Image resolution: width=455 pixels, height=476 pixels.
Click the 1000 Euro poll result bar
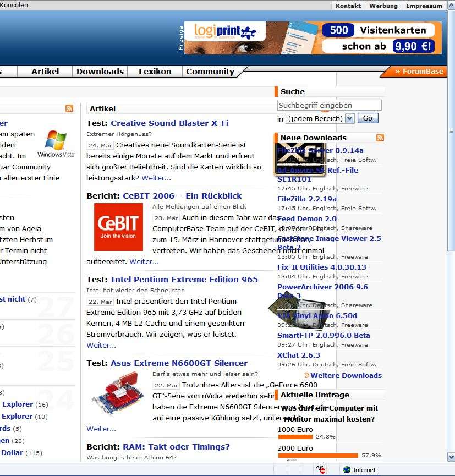point(295,437)
